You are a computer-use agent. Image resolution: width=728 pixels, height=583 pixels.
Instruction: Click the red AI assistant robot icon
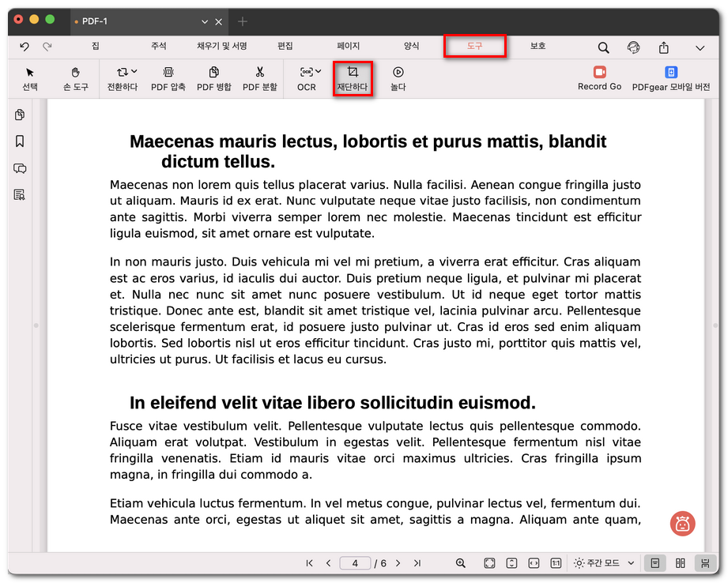point(682,523)
